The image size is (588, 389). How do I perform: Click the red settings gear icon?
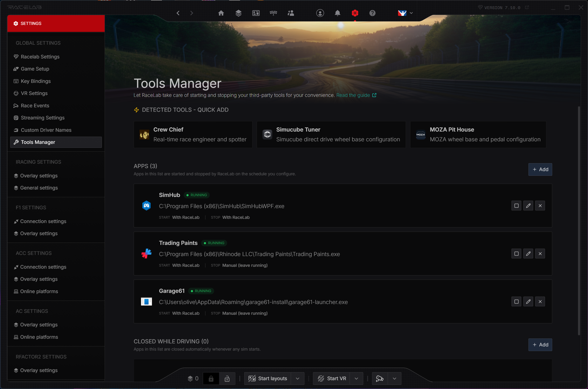[355, 13]
